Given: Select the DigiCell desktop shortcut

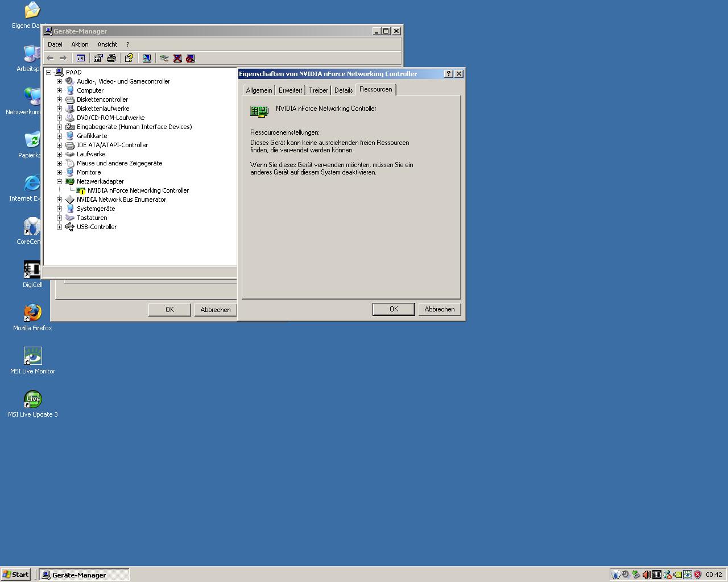Looking at the screenshot, I should click(x=32, y=269).
